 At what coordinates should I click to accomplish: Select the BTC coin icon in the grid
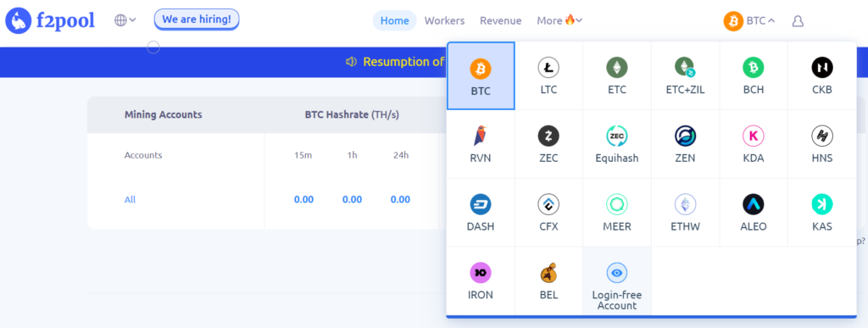pyautogui.click(x=481, y=69)
